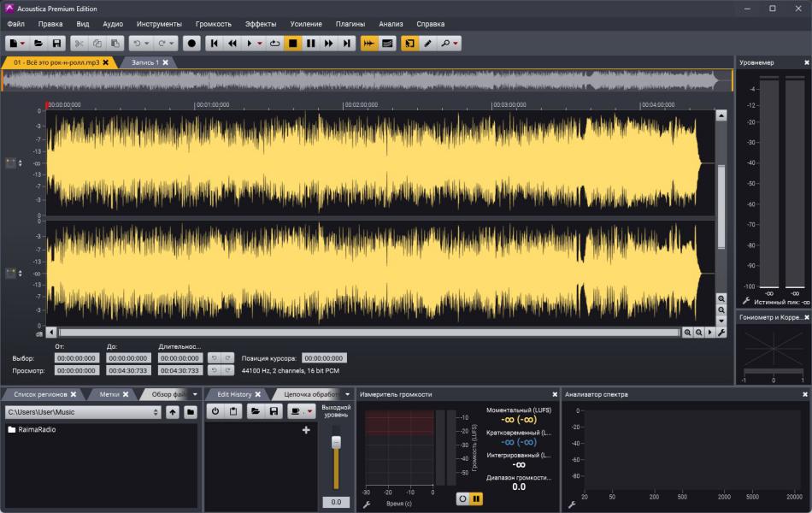Click the Cut scissors icon

point(79,44)
